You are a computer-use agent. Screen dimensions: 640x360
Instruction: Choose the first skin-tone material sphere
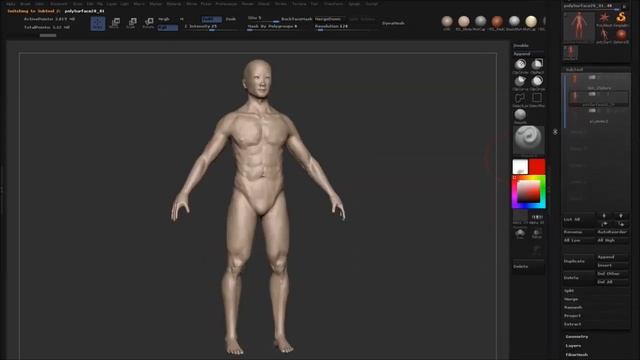pos(447,21)
